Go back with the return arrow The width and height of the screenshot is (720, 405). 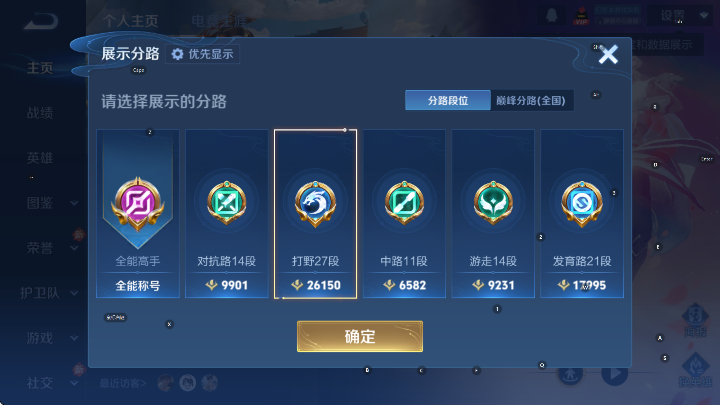pos(41,21)
